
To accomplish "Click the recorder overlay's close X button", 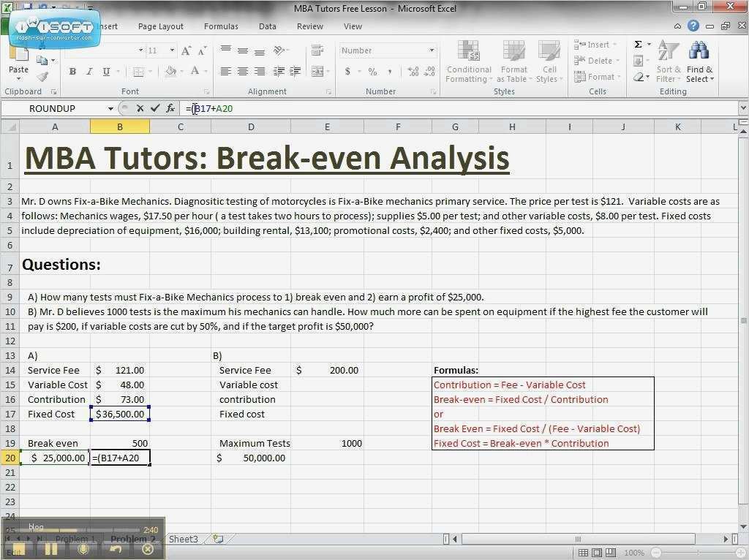I will pyautogui.click(x=148, y=549).
